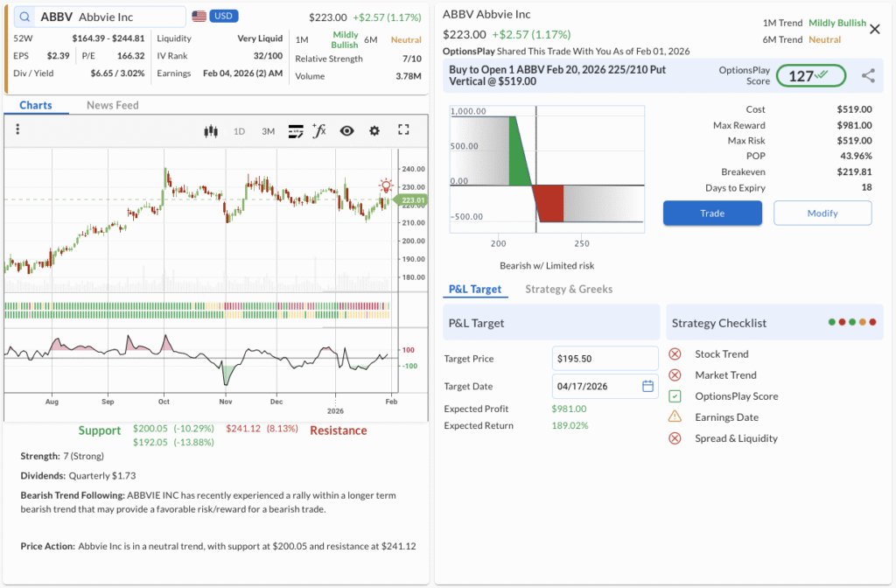Image resolution: width=896 pixels, height=588 pixels.
Task: Open the 1D interval selector
Action: click(239, 131)
